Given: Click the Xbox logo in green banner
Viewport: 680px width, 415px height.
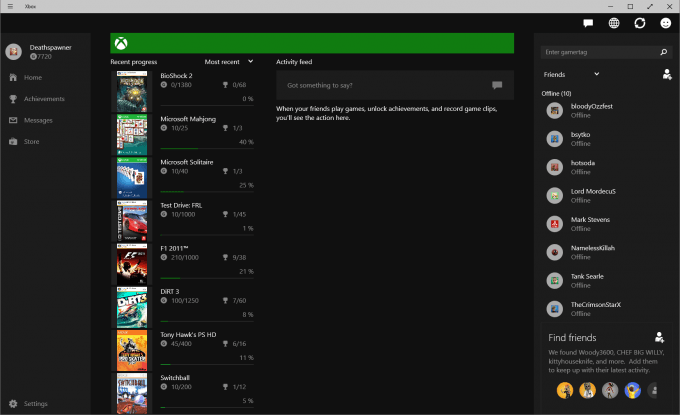Looking at the screenshot, I should (x=121, y=43).
